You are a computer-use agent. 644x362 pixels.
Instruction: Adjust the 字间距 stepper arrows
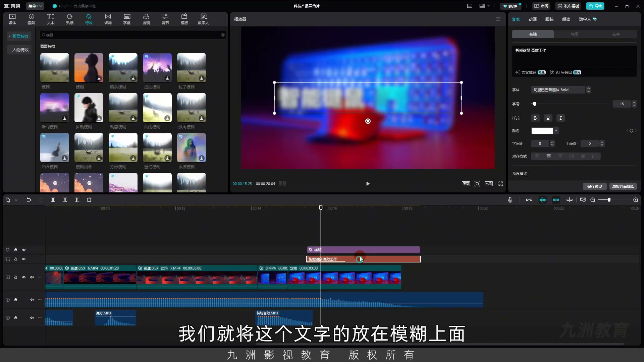(x=552, y=143)
